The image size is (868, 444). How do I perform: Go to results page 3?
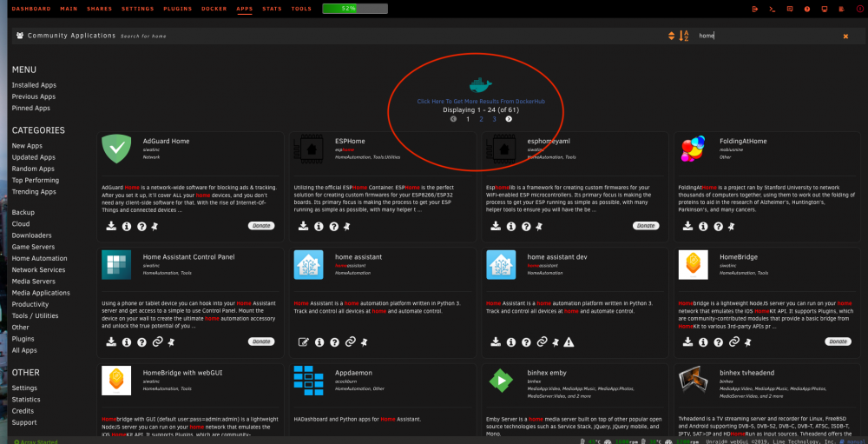tap(495, 119)
